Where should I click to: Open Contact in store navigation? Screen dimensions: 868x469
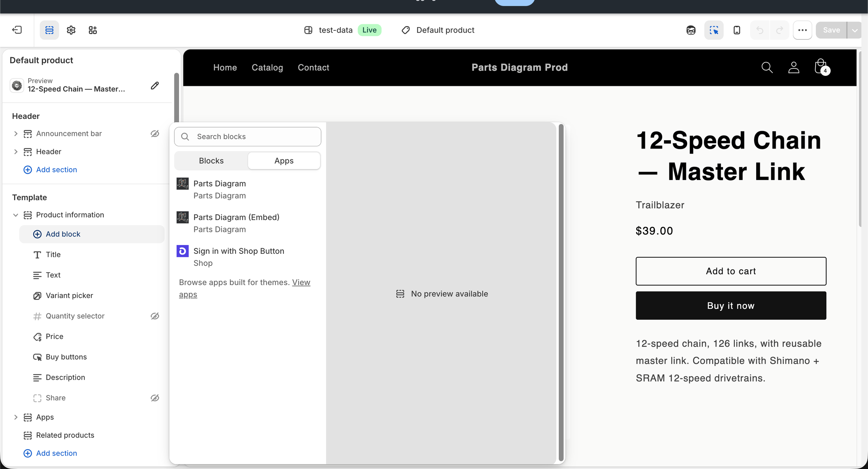click(x=313, y=68)
